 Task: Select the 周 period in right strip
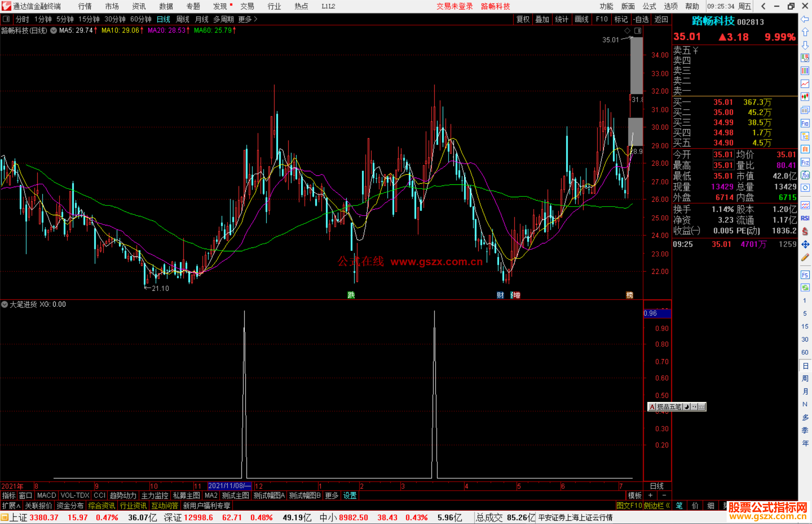pyautogui.click(x=805, y=378)
